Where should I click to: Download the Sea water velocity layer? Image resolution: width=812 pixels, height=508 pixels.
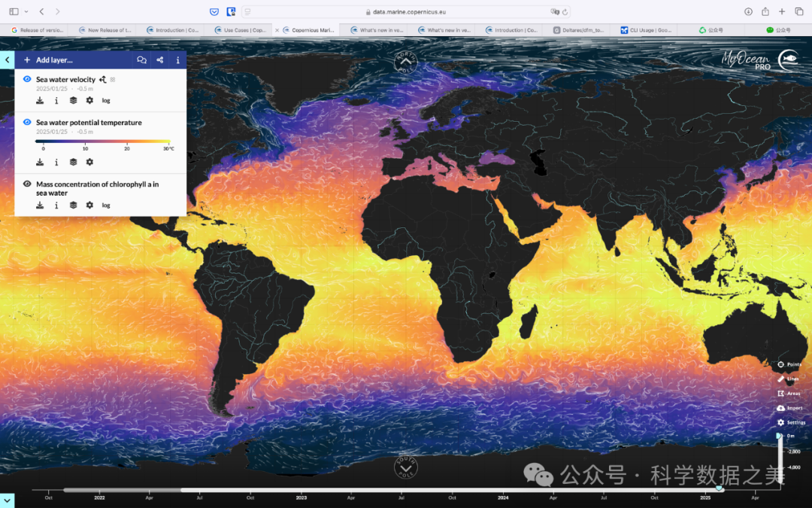pyautogui.click(x=40, y=100)
